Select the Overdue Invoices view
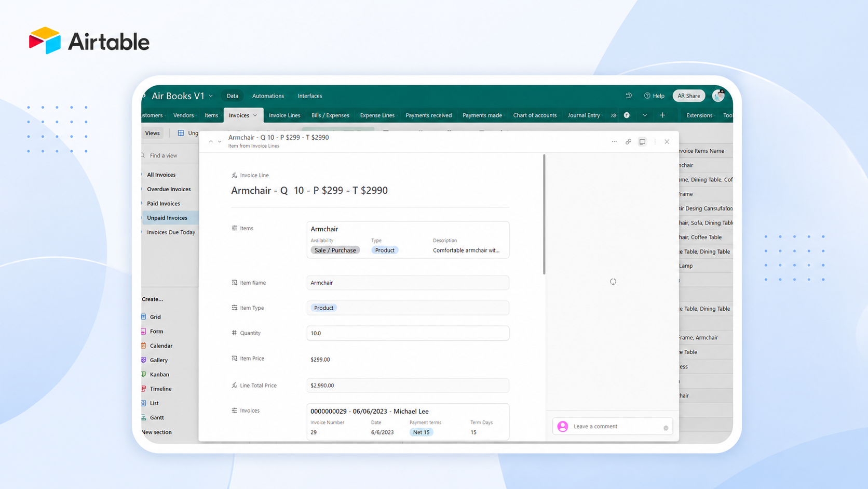This screenshot has height=489, width=868. coord(169,189)
